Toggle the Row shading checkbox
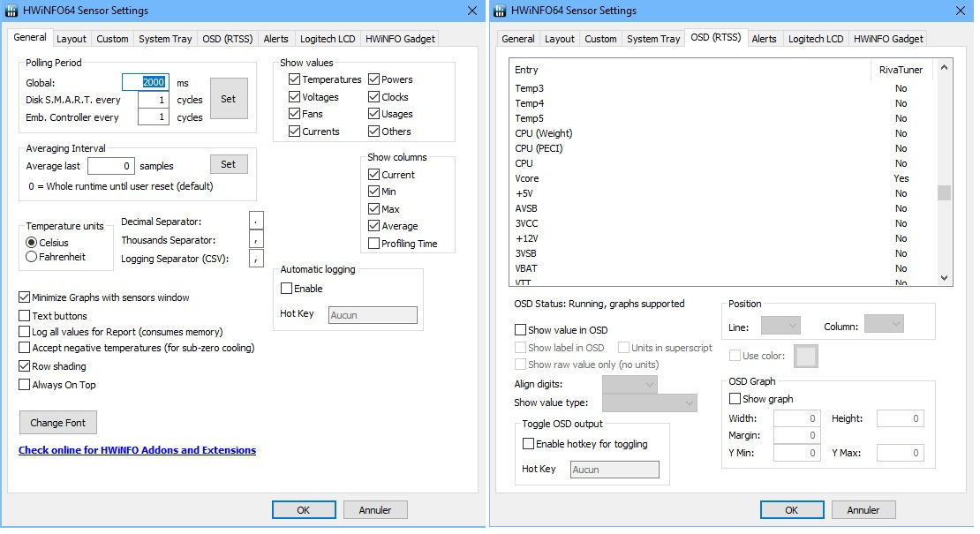This screenshot has width=980, height=534. [25, 366]
